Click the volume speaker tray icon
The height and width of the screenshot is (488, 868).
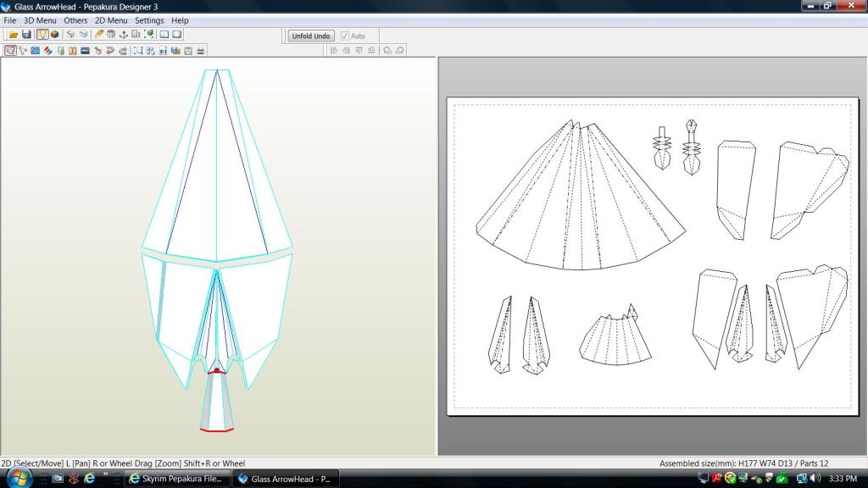tap(815, 478)
